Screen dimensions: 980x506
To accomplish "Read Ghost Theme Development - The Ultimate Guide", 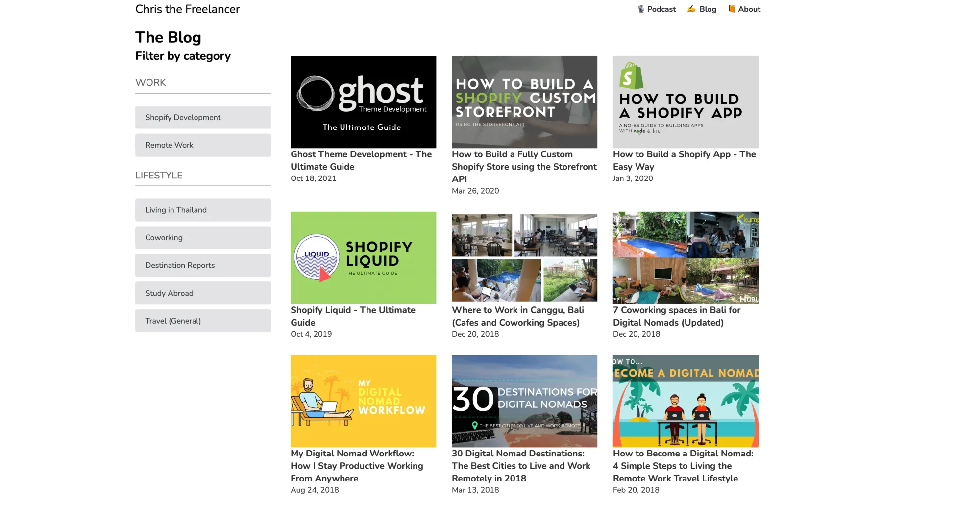I will coord(361,160).
